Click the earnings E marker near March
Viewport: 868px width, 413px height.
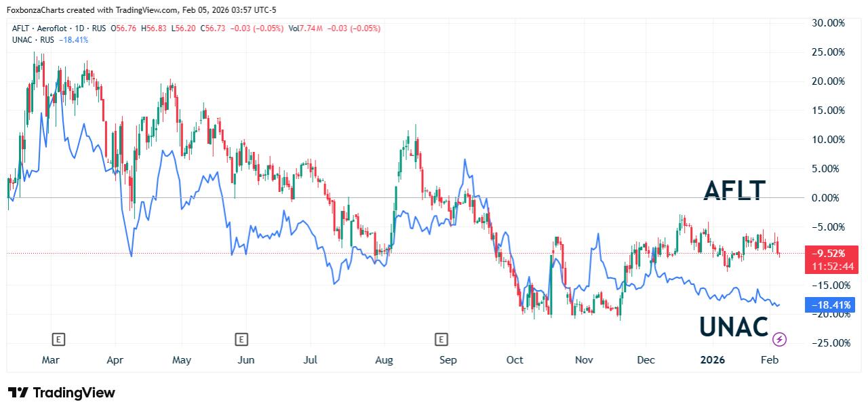pyautogui.click(x=58, y=338)
